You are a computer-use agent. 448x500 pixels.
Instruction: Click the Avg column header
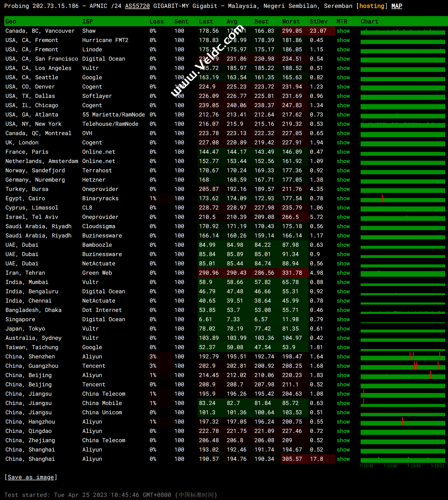[x=232, y=21]
